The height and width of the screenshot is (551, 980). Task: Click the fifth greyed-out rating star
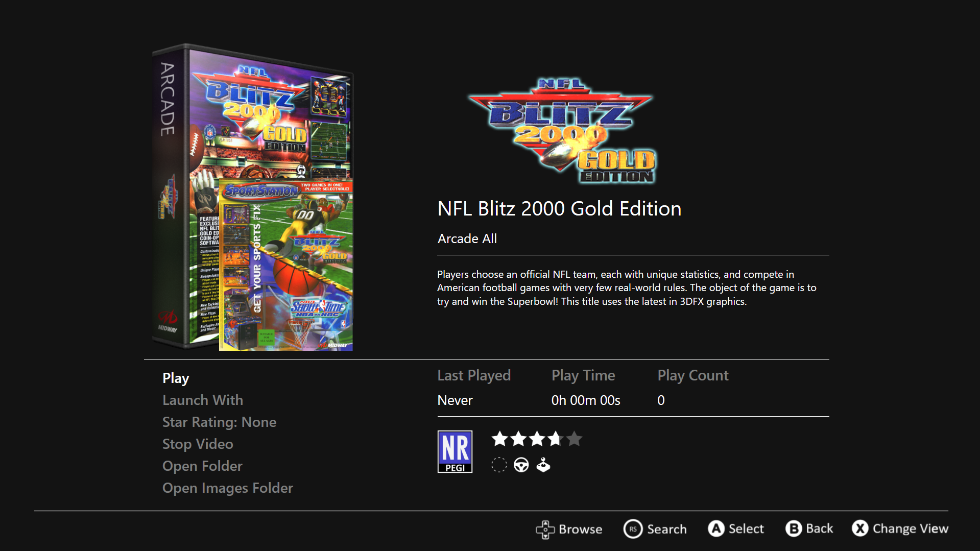(574, 439)
